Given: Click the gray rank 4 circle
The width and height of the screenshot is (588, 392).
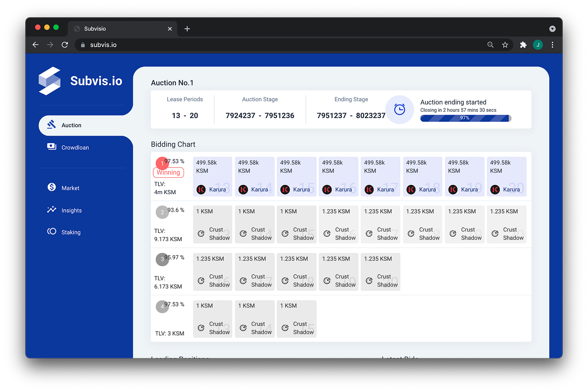Looking at the screenshot, I should [162, 306].
